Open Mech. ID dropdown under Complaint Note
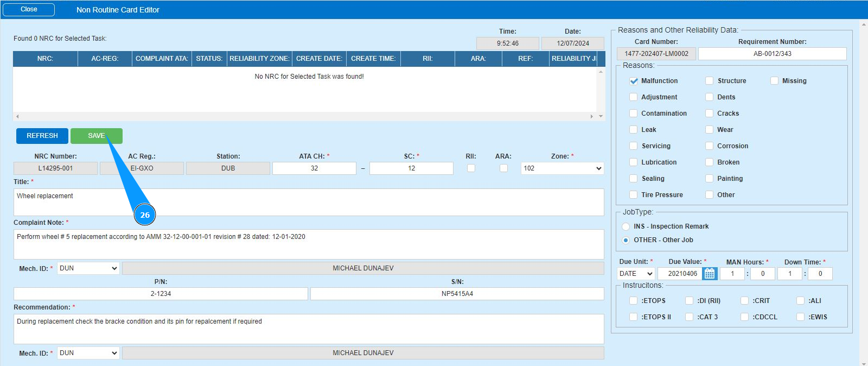 [x=88, y=268]
